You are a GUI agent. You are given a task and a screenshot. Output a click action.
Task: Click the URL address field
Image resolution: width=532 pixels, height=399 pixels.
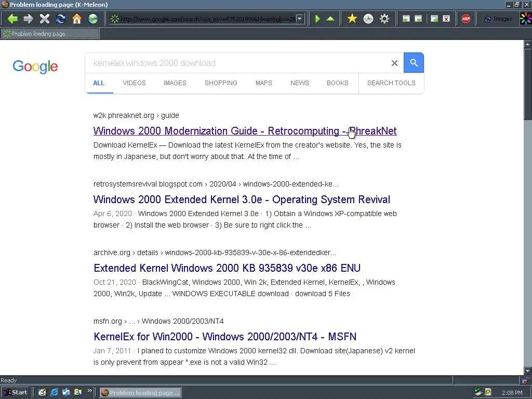tap(207, 19)
